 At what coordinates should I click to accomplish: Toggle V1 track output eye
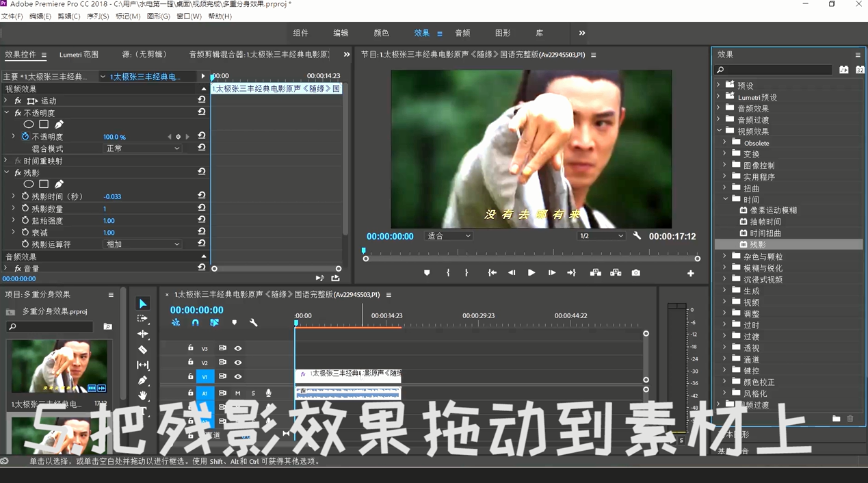(x=238, y=377)
